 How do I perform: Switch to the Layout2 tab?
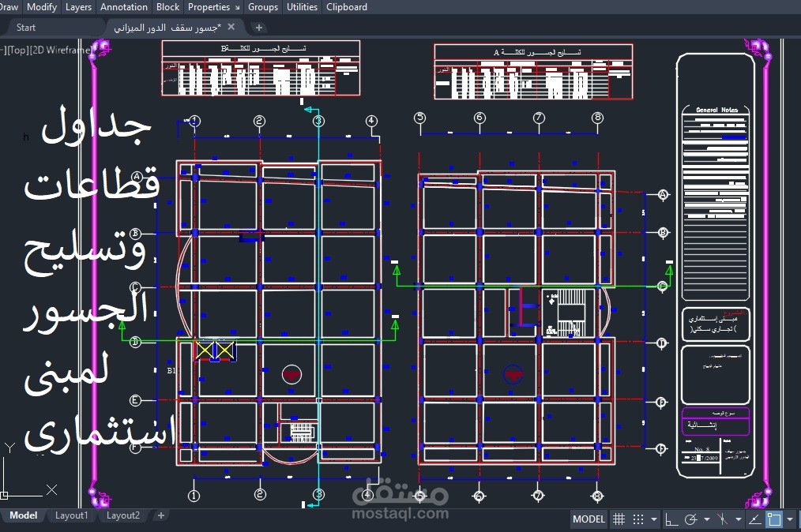point(122,515)
